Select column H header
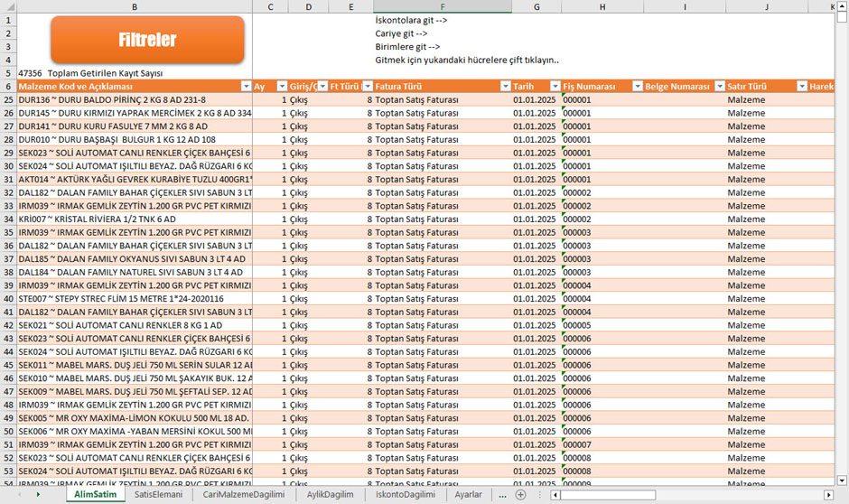This screenshot has height=504, width=849. 602,6
